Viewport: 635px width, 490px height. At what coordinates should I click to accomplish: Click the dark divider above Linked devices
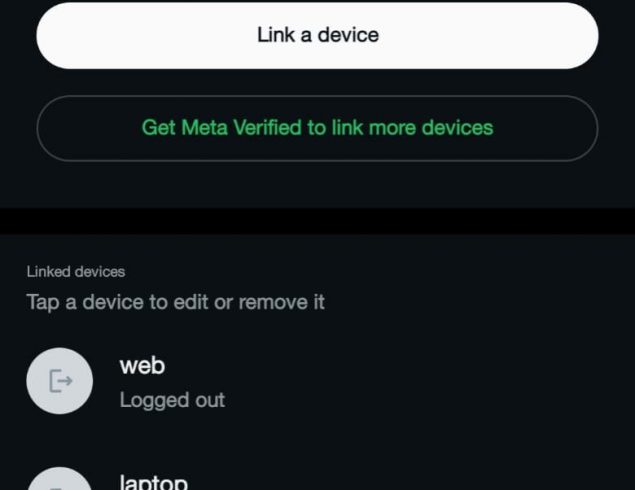point(317,220)
